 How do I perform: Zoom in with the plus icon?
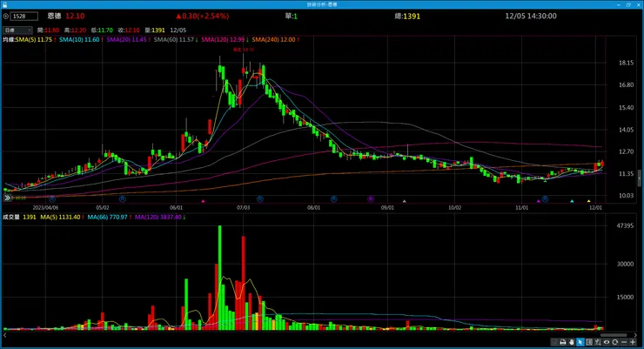click(x=633, y=342)
